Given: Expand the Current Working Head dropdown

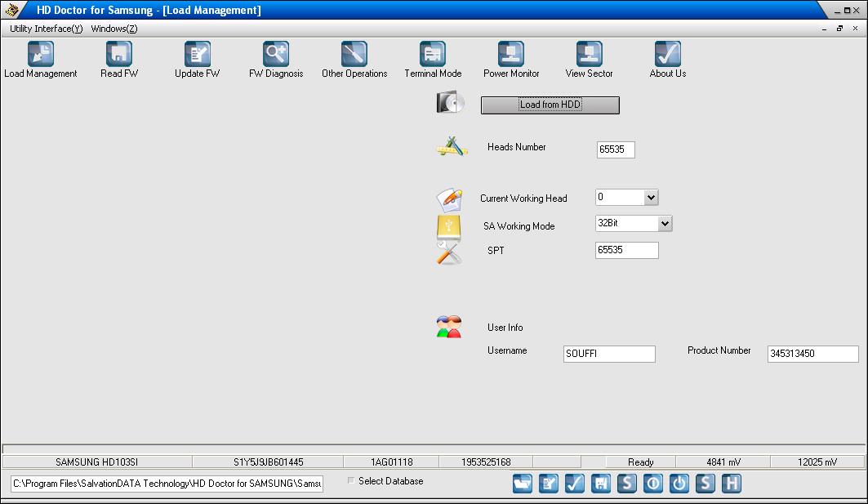Looking at the screenshot, I should point(651,197).
